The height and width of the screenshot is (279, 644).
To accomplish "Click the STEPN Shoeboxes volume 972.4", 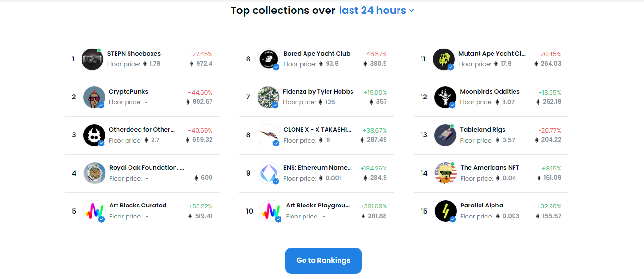I will click(204, 64).
